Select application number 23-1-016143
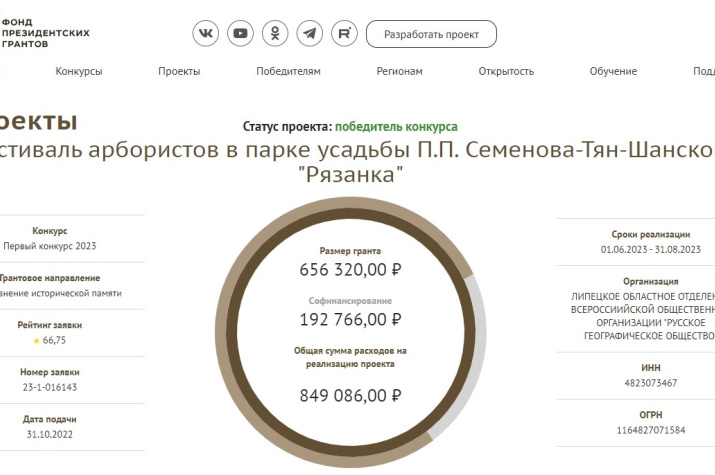 coord(50,387)
